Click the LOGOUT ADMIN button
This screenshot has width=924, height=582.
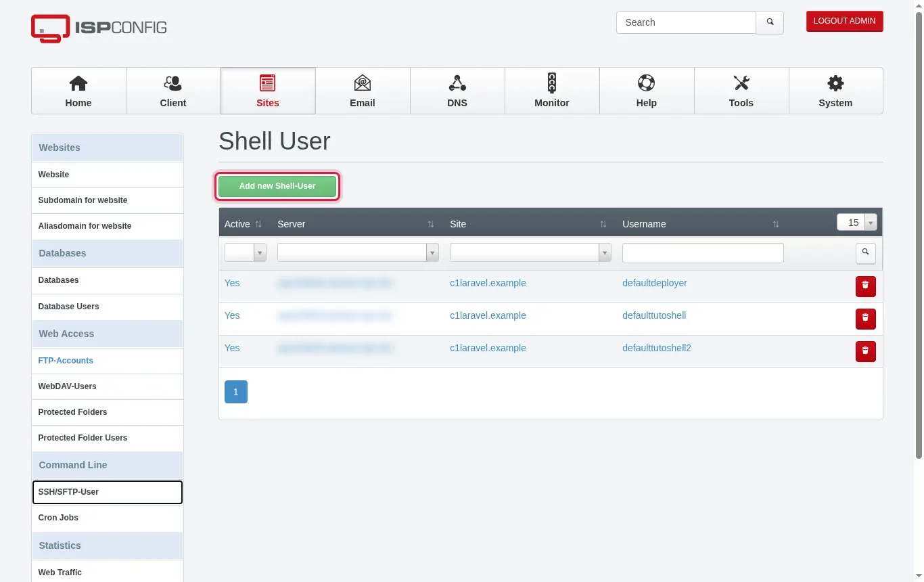[x=844, y=21]
